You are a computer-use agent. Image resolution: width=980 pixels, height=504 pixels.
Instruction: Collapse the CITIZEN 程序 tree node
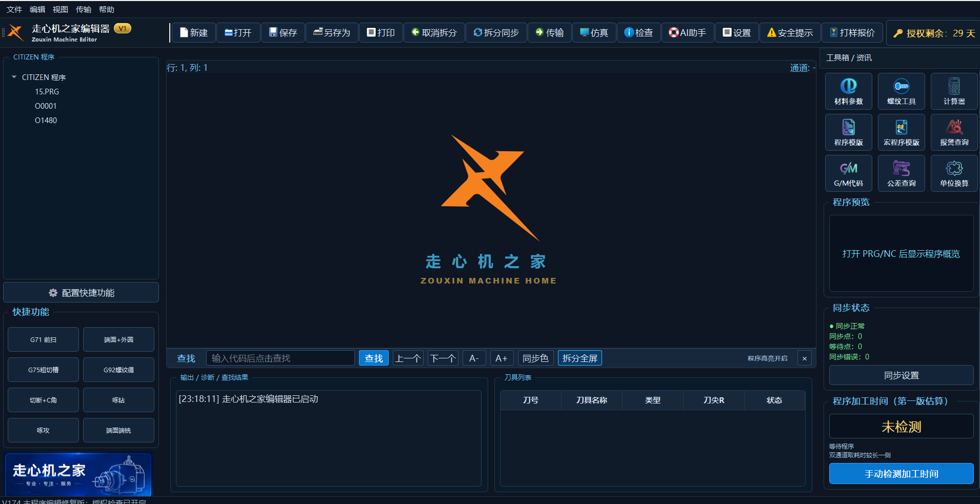[x=14, y=77]
